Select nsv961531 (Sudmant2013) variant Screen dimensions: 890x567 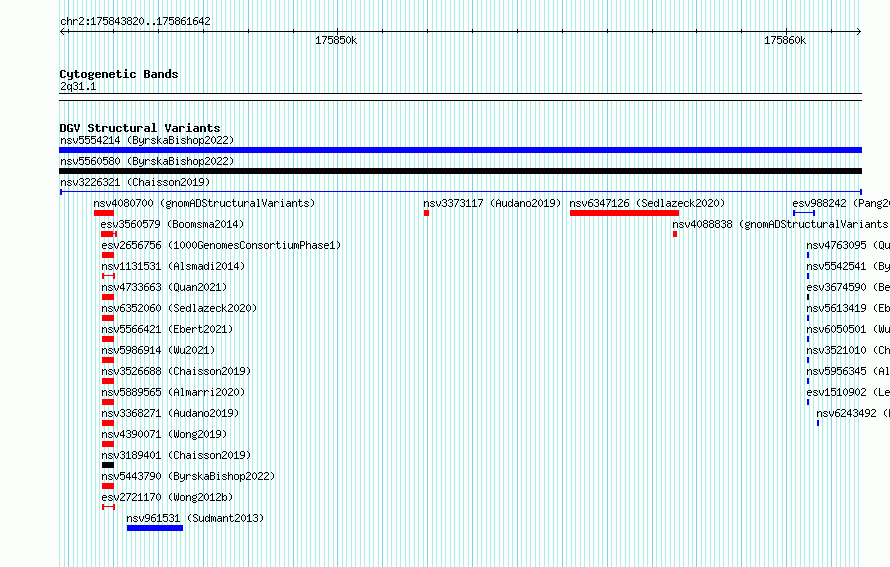[x=195, y=518]
